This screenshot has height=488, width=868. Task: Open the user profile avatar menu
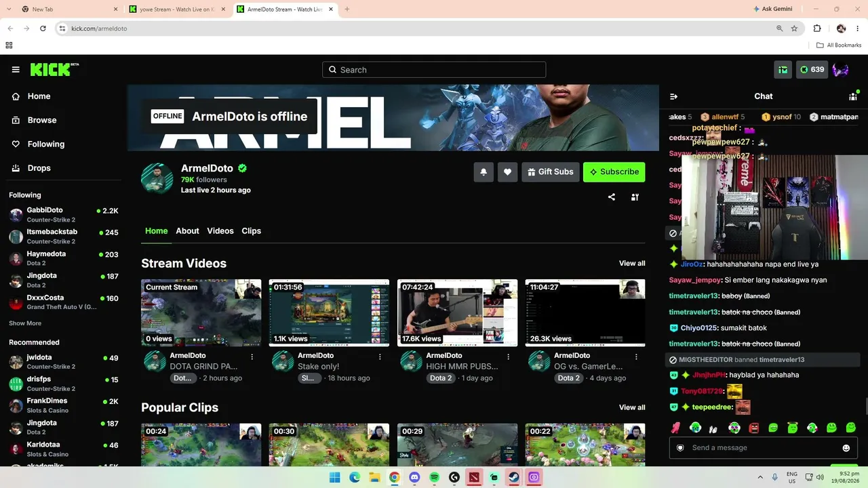[841, 70]
